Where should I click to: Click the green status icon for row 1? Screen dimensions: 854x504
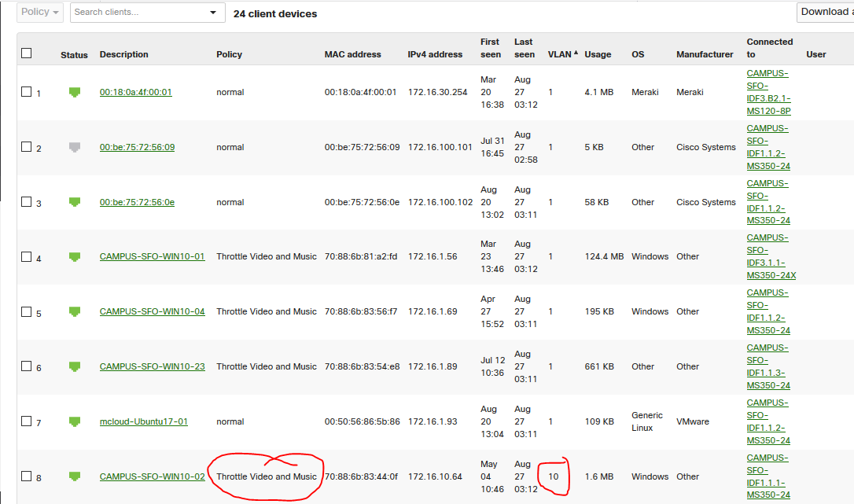(x=75, y=92)
